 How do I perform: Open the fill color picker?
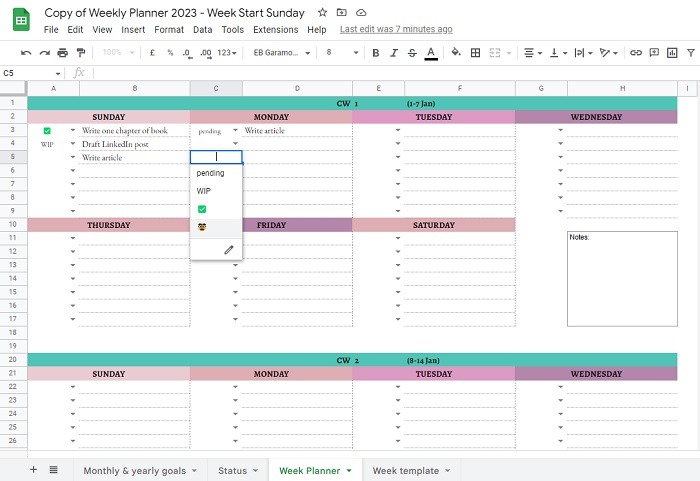456,52
